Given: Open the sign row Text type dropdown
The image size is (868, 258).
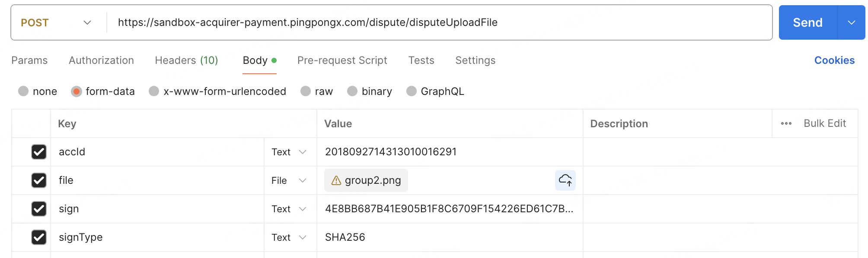Looking at the screenshot, I should pyautogui.click(x=290, y=209).
